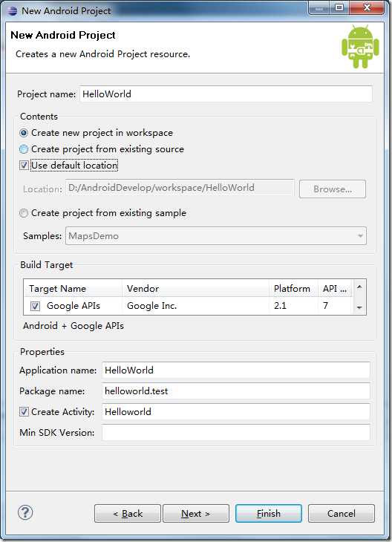The image size is (392, 542).
Task: Toggle the Google APIs target checkbox
Action: tap(35, 306)
